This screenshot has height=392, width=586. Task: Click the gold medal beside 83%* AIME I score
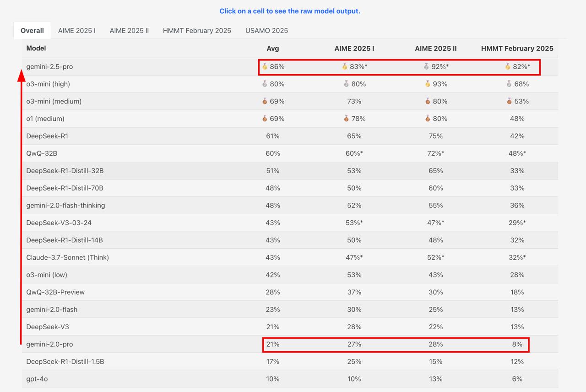pos(345,66)
